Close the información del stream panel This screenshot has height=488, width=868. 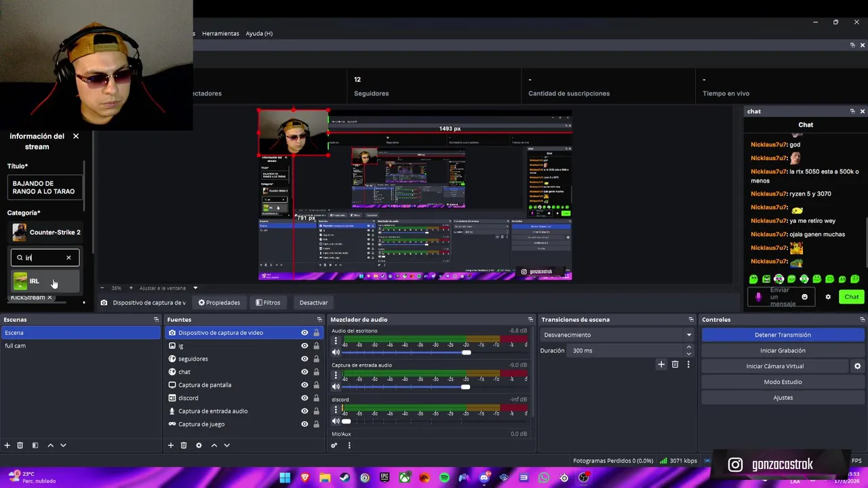point(76,136)
